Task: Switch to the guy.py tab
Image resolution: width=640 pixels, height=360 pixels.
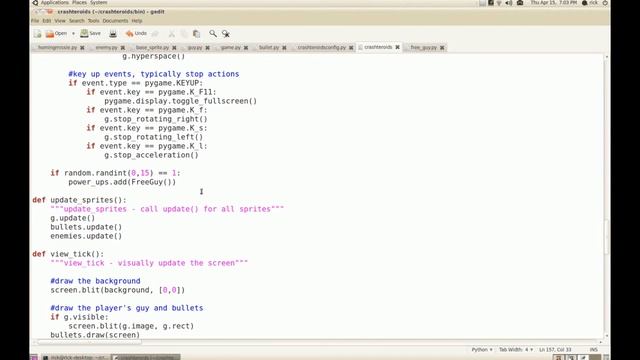Action: coord(195,48)
